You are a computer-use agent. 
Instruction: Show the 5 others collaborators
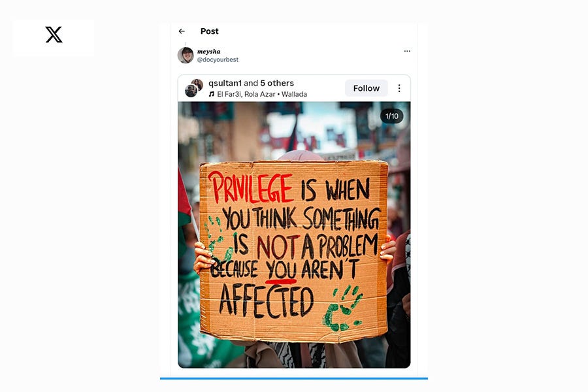point(277,83)
